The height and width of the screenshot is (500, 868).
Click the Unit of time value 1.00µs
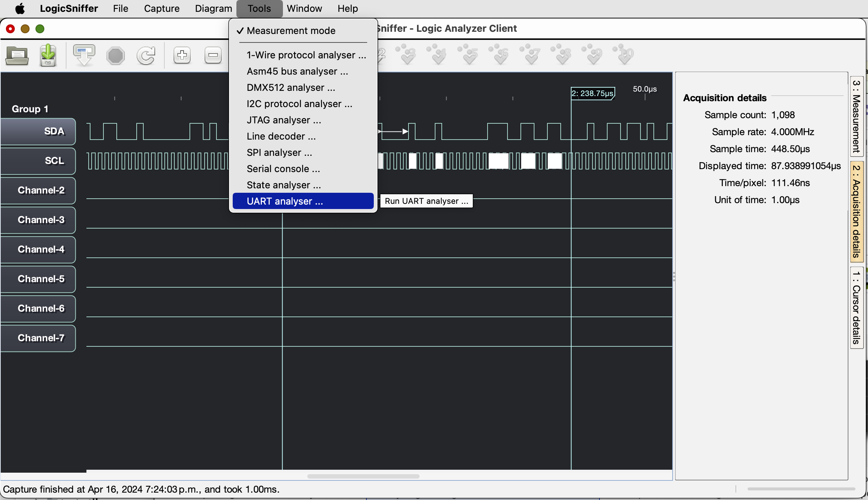(x=785, y=200)
